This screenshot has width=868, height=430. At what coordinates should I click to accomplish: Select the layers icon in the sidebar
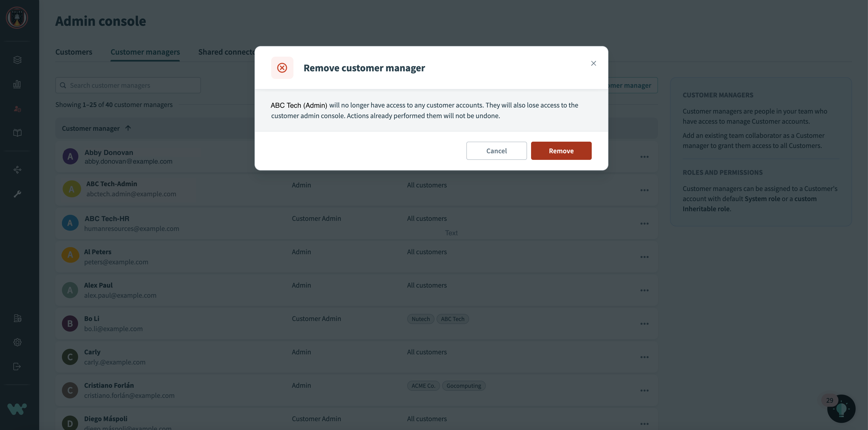(17, 60)
